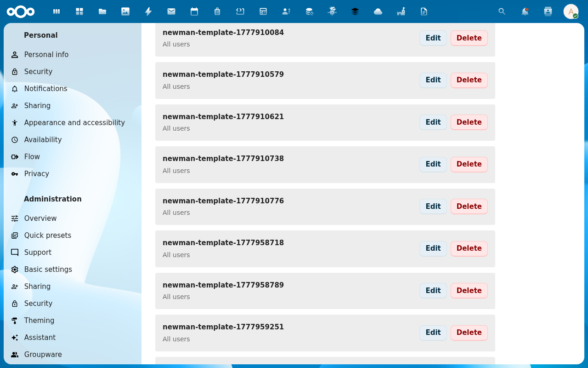Open the snowflake-shaped app icon
Viewport: 588px width, 368px height.
tap(332, 11)
